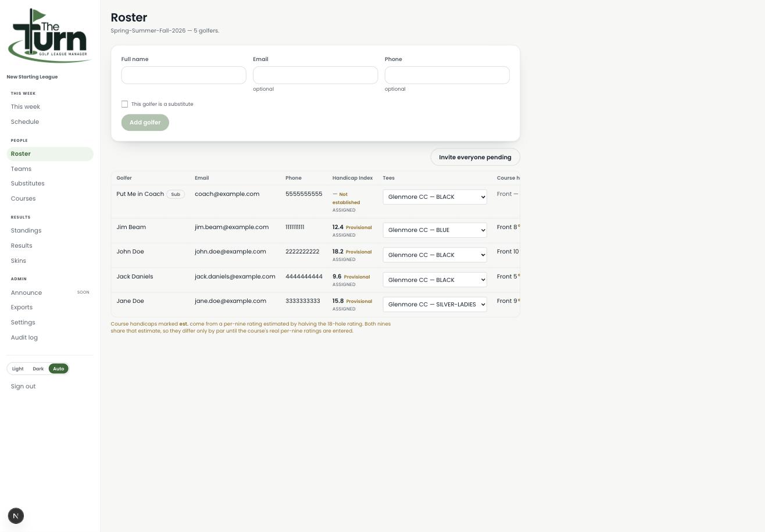This screenshot has width=765, height=532.
Task: Open tees dropdown for Put Me in Coach
Action: [x=435, y=197]
